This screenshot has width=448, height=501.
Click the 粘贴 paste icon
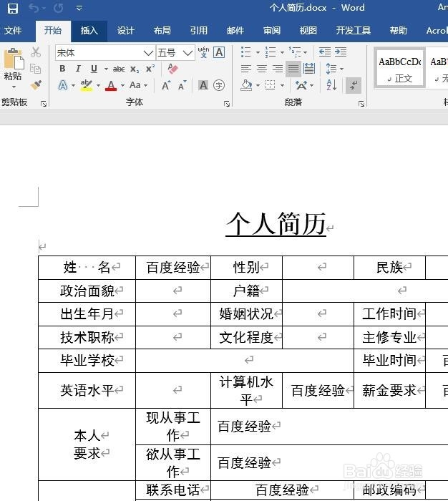14,59
